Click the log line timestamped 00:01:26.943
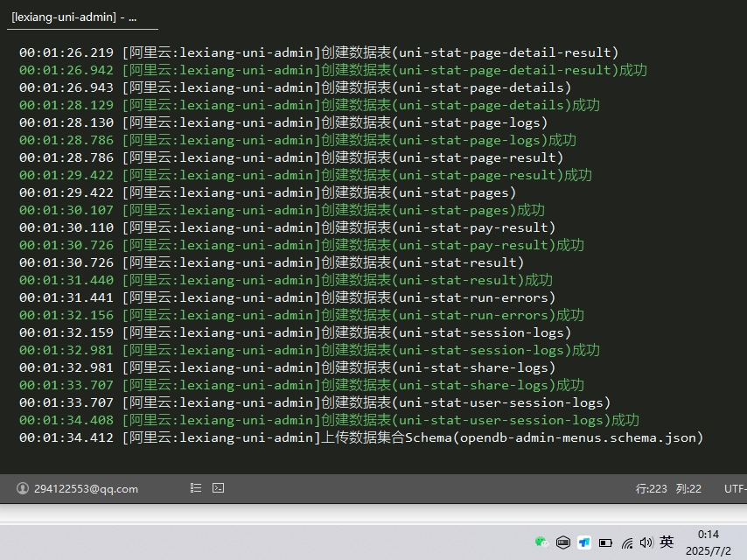Screen dimensions: 747x560 [x=295, y=87]
